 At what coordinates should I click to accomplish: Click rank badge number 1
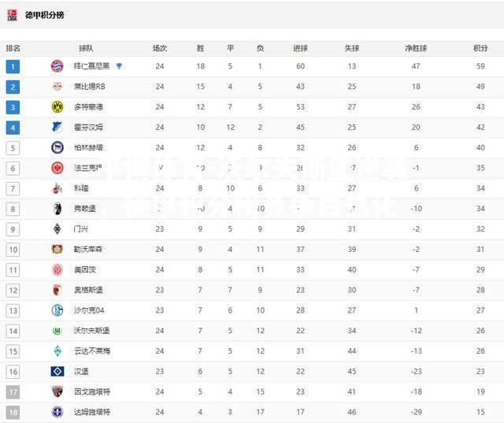pyautogui.click(x=13, y=66)
